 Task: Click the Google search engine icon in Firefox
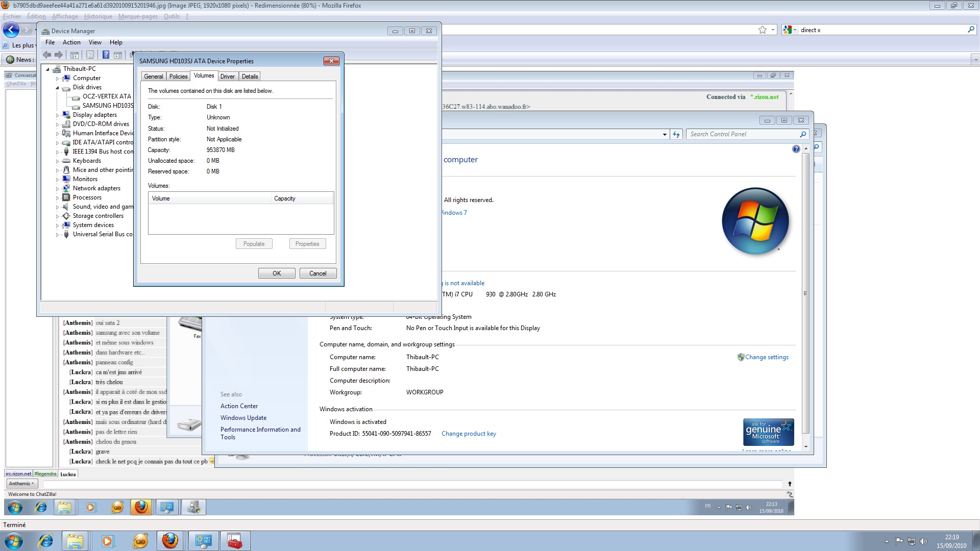787,30
